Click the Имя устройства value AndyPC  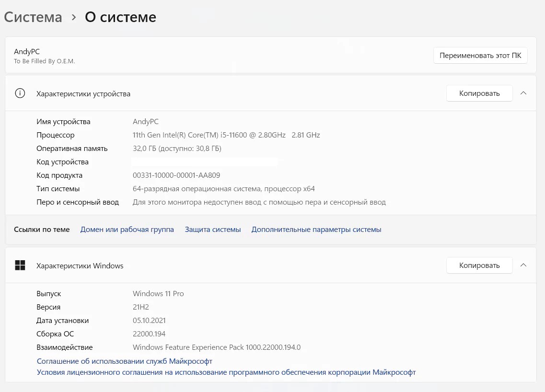pyautogui.click(x=146, y=122)
